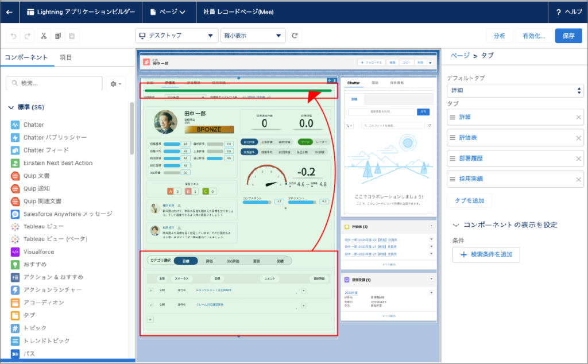Click the Visualforce component icon
The width and height of the screenshot is (588, 364).
[15, 252]
